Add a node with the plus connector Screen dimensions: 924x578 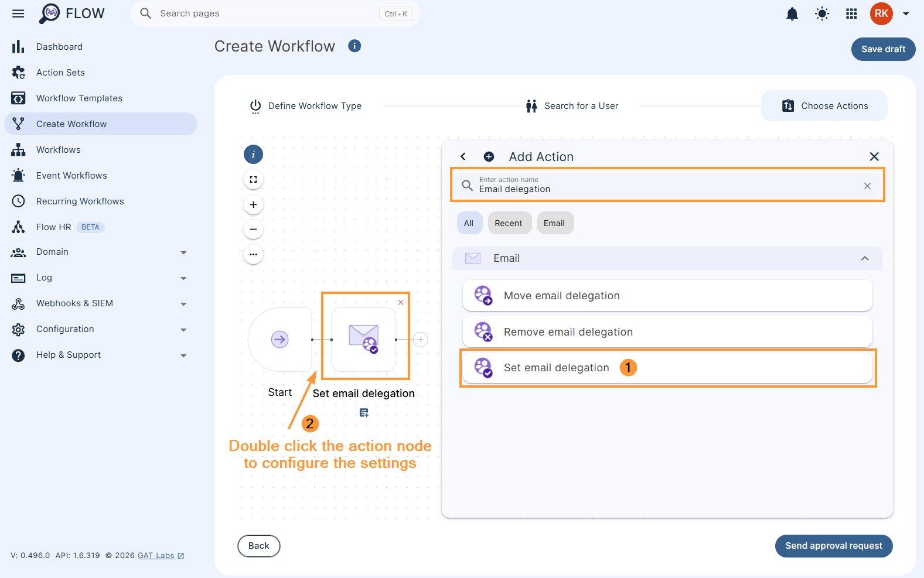tap(421, 340)
